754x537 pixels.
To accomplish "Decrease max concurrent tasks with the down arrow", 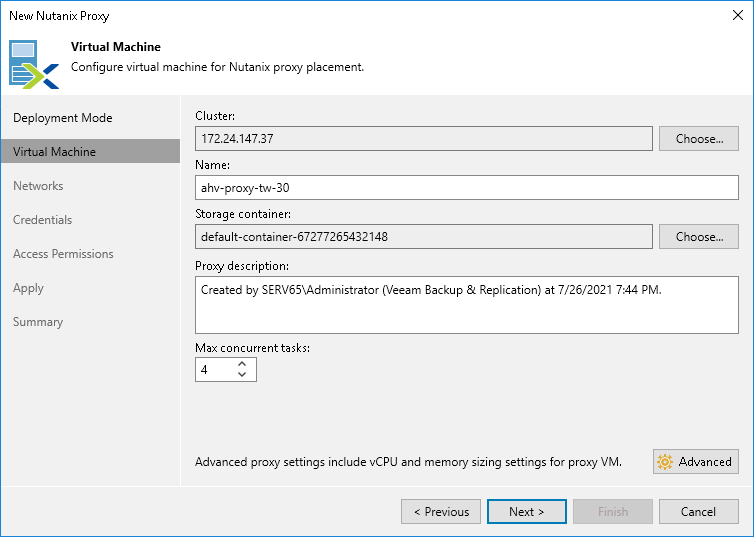I will [x=242, y=375].
